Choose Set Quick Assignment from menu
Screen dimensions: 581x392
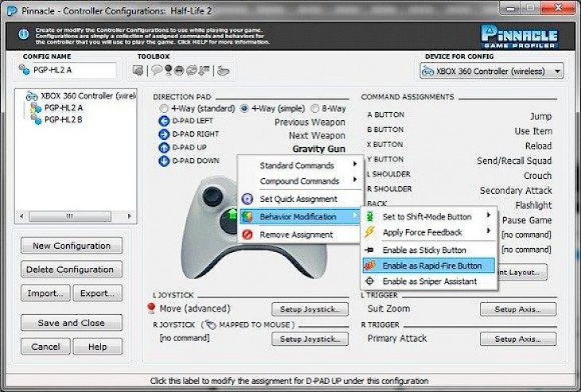pyautogui.click(x=299, y=199)
